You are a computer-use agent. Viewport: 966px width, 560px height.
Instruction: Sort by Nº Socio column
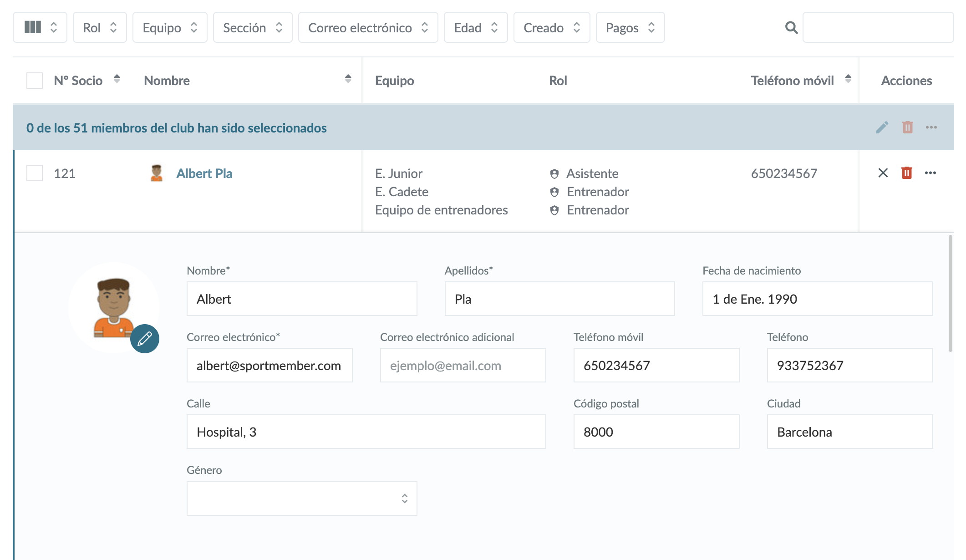(x=117, y=79)
